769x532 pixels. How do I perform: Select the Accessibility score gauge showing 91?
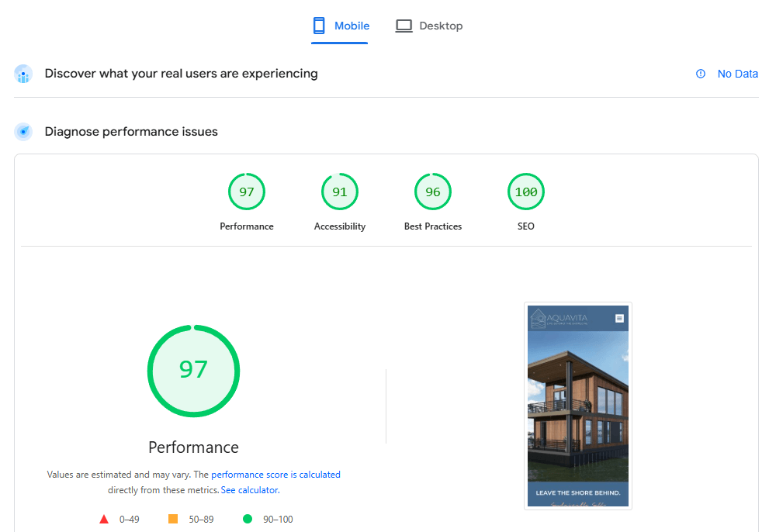339,192
